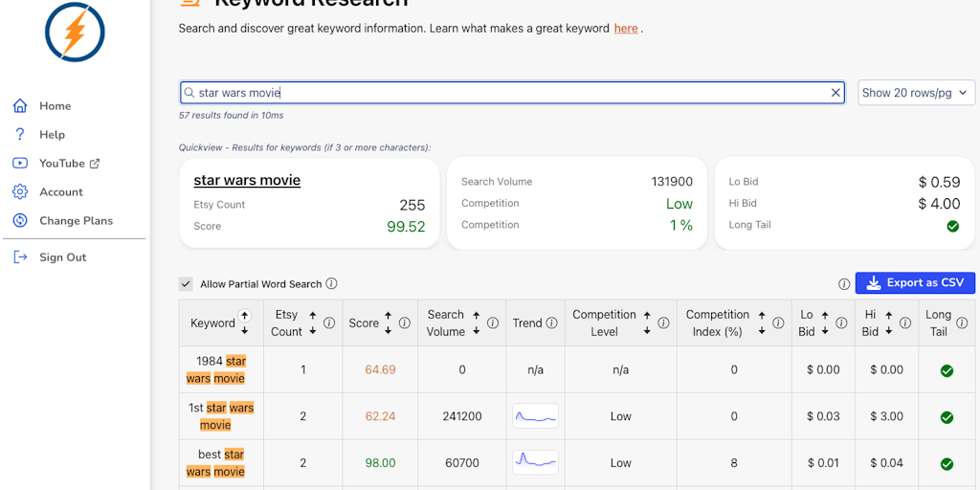
Task: Sort Keyword column ascending arrow
Action: coord(245,316)
